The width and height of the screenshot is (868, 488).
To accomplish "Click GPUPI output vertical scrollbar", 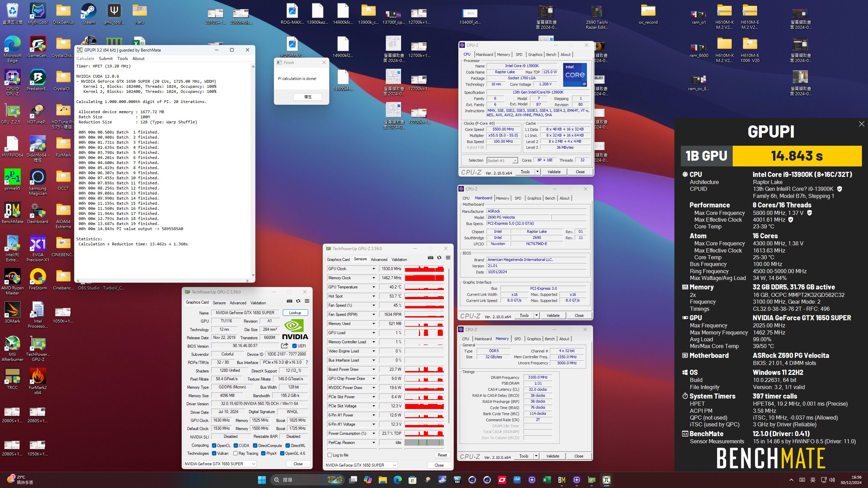I will [253, 171].
